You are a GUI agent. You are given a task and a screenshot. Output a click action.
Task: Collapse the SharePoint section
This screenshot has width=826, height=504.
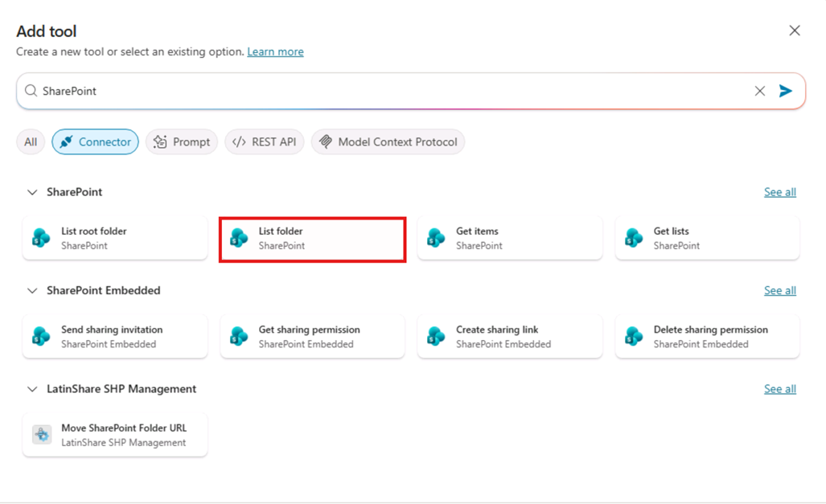[32, 192]
